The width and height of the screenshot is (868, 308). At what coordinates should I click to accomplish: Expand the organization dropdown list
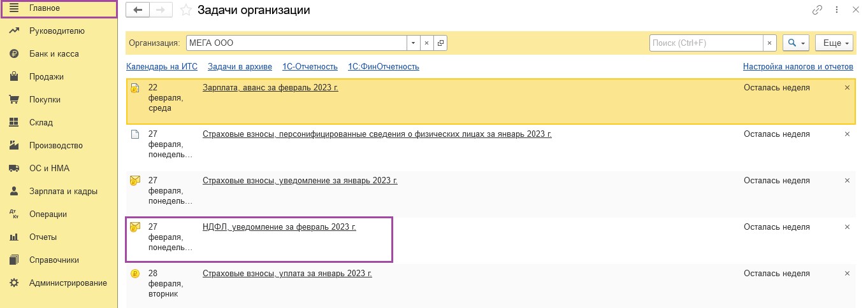[x=414, y=43]
